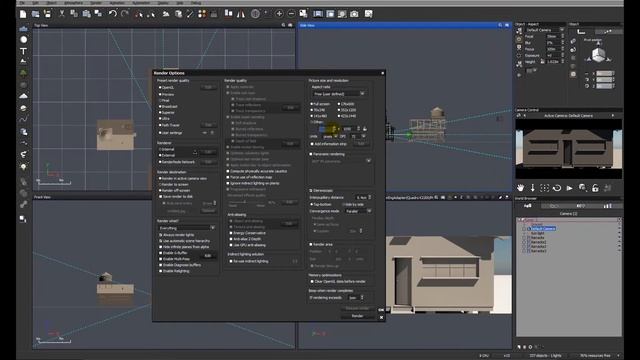Image resolution: width=640 pixels, height=360 pixels.
Task: Click the Render button in the dialog
Action: pyautogui.click(x=357, y=316)
